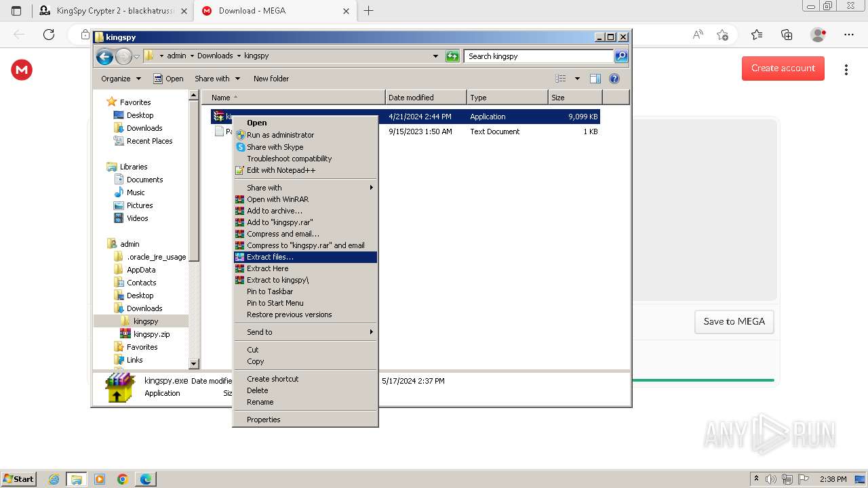Sort by the Type column header
The image size is (868, 488).
507,98
